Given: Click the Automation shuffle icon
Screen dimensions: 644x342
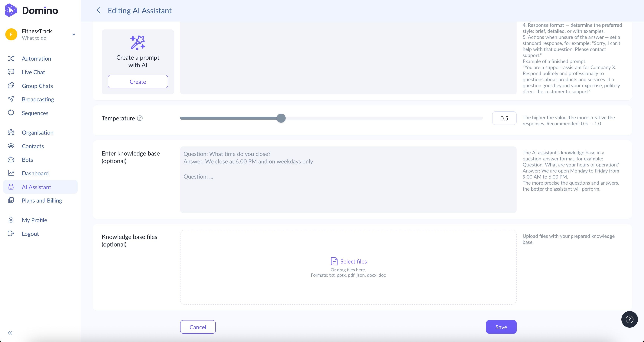Looking at the screenshot, I should pos(11,59).
